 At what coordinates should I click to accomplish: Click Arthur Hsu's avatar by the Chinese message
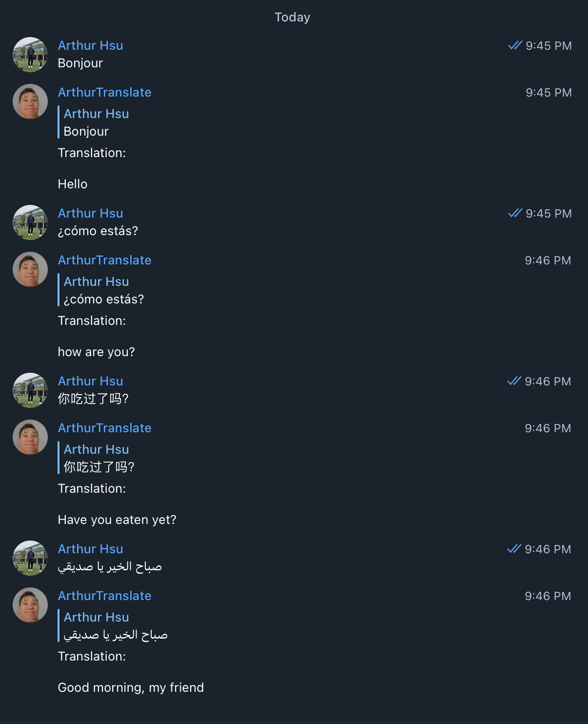30,390
